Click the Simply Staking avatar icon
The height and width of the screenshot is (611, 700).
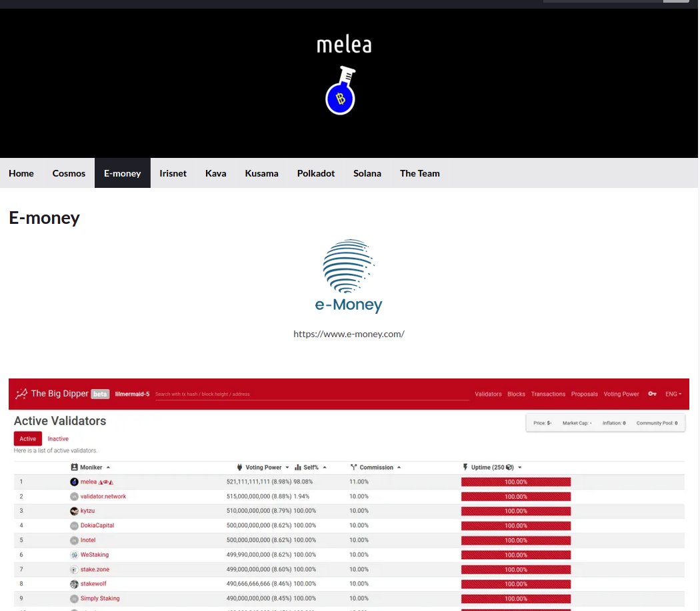[x=74, y=598]
